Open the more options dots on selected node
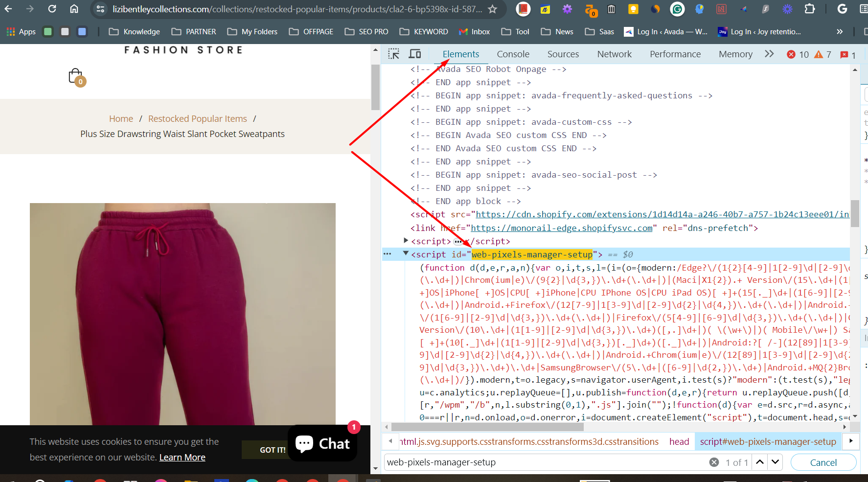868x482 pixels. tap(388, 254)
